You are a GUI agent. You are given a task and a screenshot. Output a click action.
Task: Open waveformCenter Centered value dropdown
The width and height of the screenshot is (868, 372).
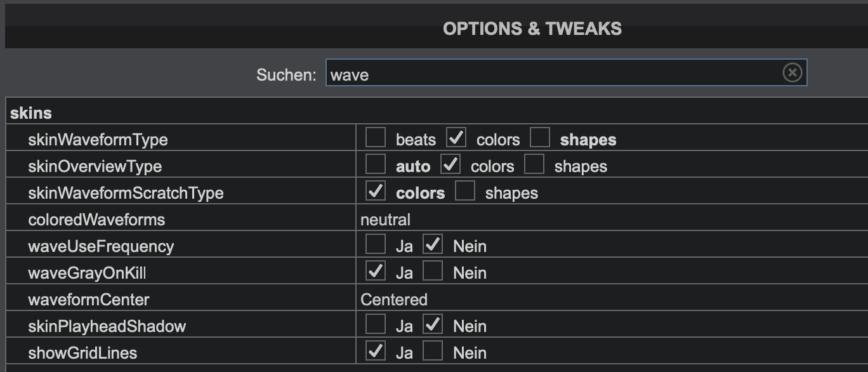pos(394,300)
